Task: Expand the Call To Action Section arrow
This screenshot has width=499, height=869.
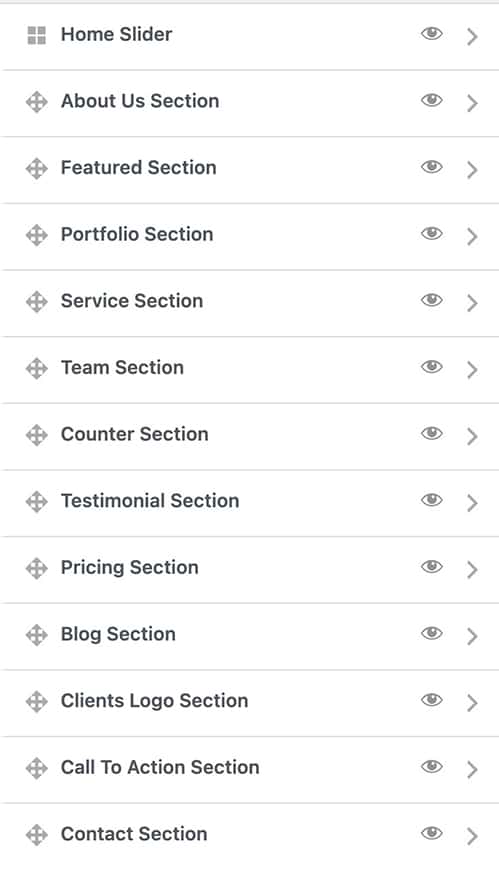Action: click(472, 769)
